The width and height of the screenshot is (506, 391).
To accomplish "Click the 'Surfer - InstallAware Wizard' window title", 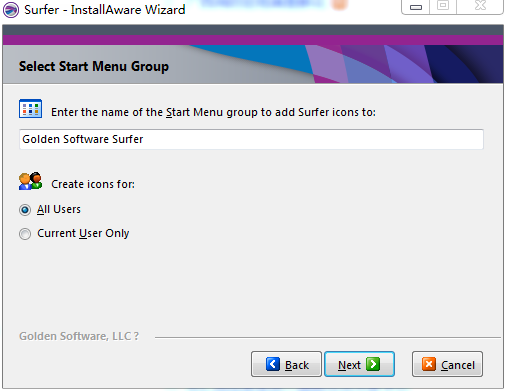I will 105,10.
